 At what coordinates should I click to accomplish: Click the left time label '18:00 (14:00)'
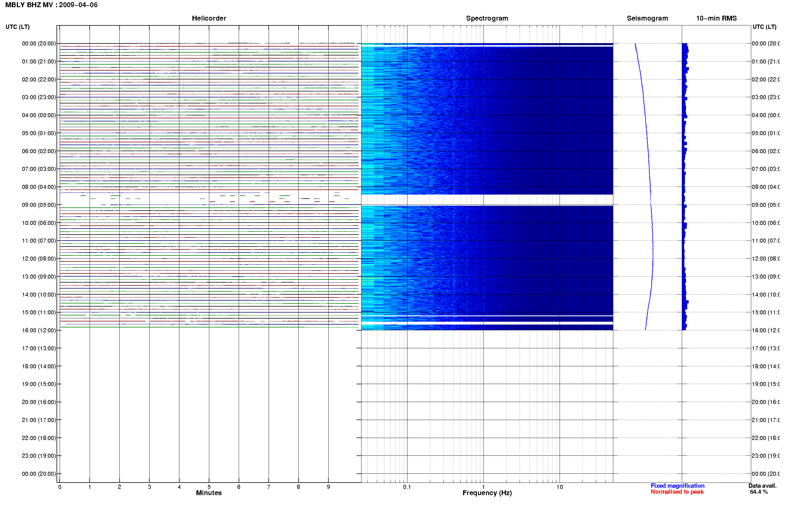pyautogui.click(x=39, y=367)
